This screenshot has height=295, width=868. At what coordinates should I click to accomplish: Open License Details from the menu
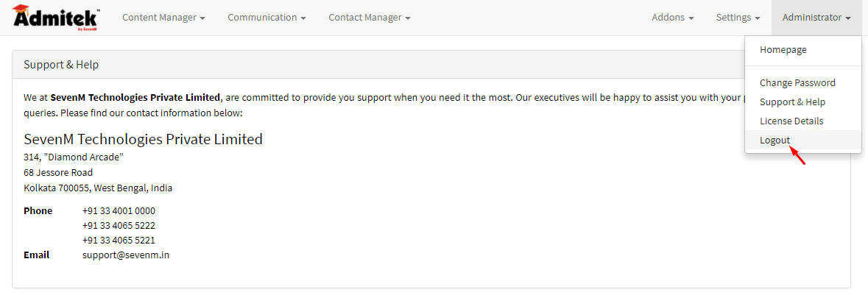point(791,121)
